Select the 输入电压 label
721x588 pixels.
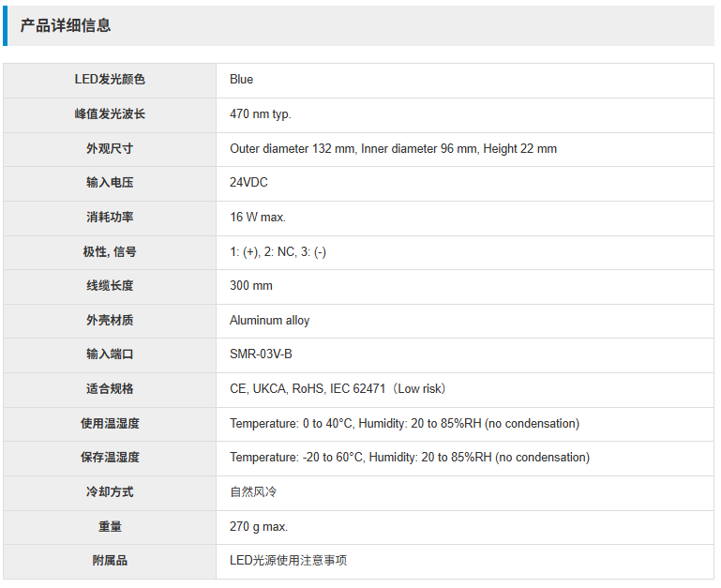110,183
